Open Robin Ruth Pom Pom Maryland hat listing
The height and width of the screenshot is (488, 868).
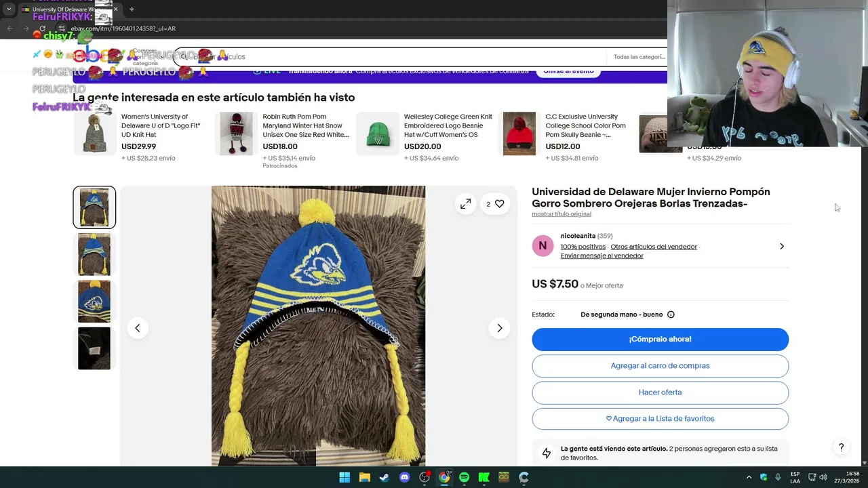(306, 125)
